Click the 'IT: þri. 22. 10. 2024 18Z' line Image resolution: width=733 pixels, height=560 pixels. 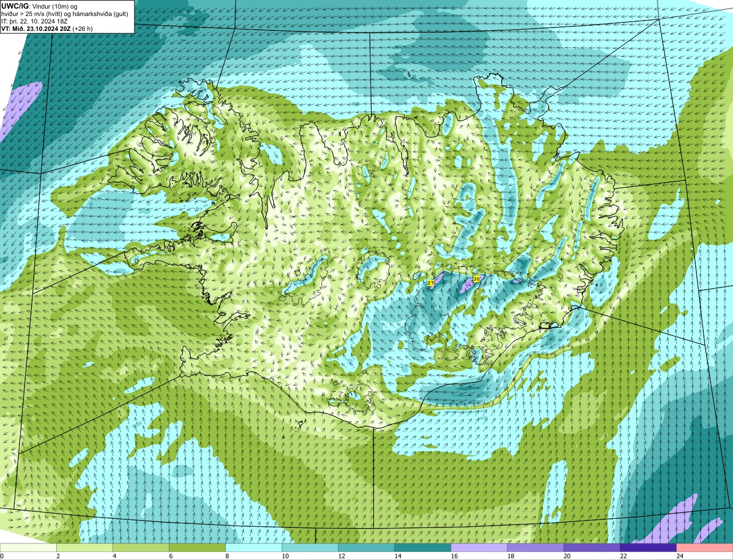click(x=34, y=21)
